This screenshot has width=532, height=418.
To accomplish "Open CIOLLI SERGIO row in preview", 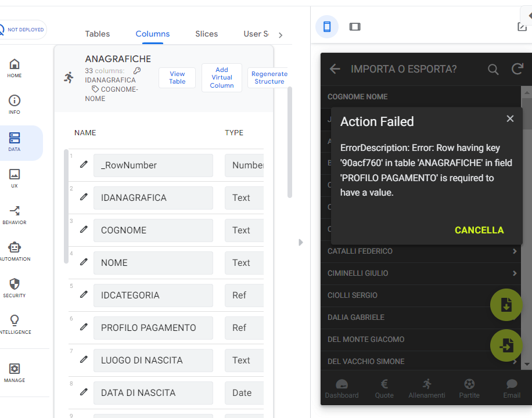I will tap(420, 296).
